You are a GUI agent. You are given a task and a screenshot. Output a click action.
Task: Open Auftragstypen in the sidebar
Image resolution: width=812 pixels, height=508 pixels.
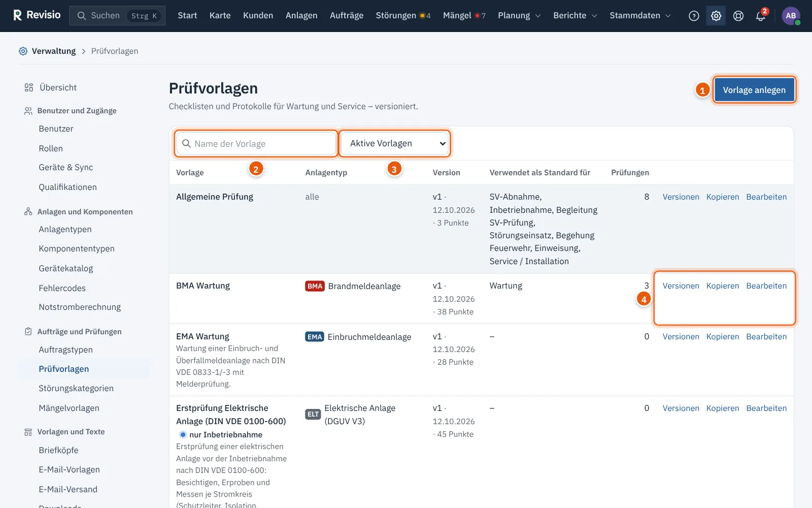(65, 350)
